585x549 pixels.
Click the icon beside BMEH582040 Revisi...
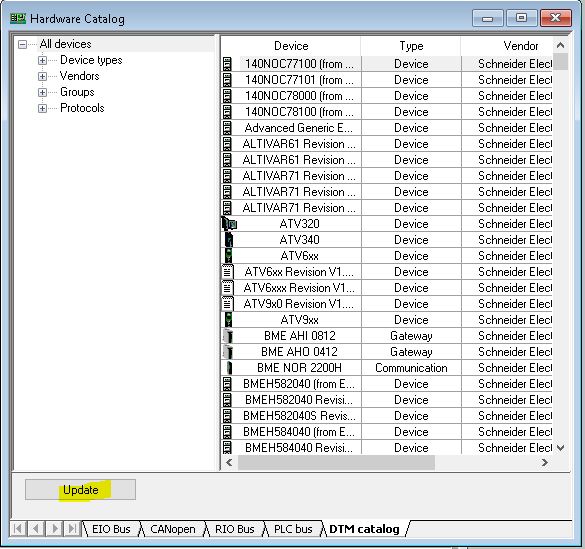point(227,400)
